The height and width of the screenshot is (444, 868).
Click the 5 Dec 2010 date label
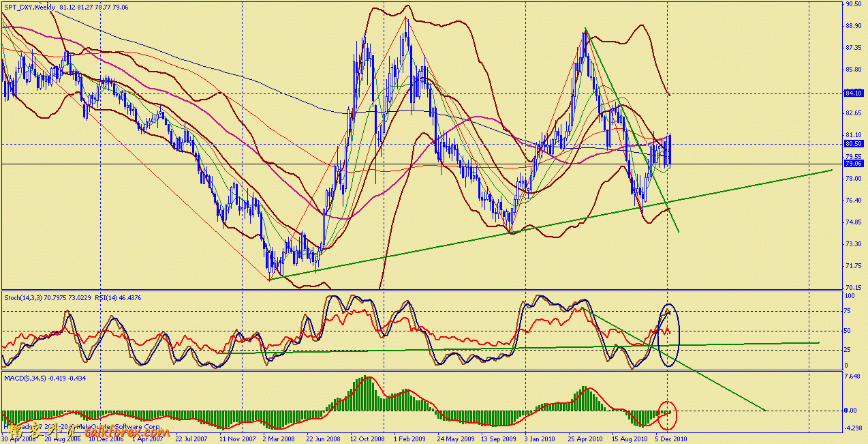(x=672, y=440)
